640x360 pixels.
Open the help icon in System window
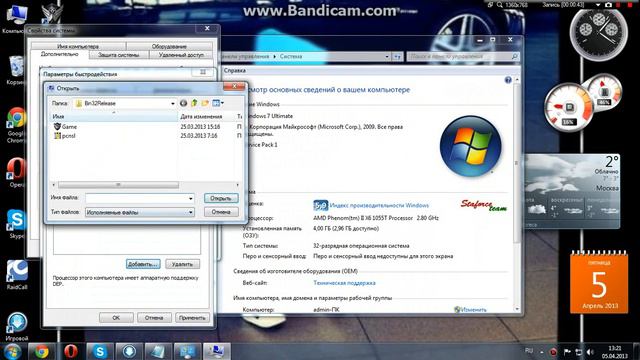click(x=508, y=80)
